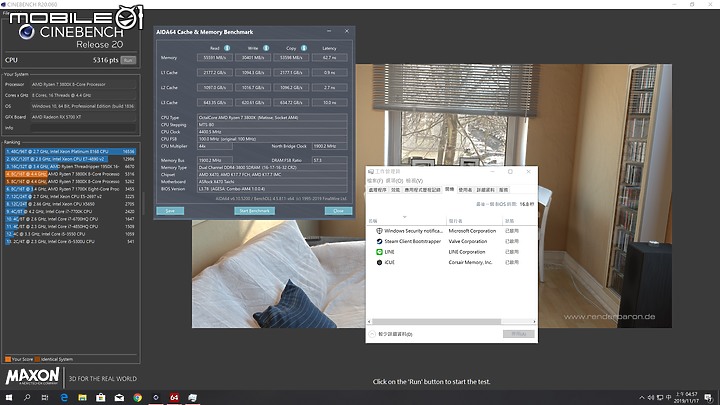The image size is (720, 405).
Task: Open File Explorer from the taskbar
Action: coord(82,397)
